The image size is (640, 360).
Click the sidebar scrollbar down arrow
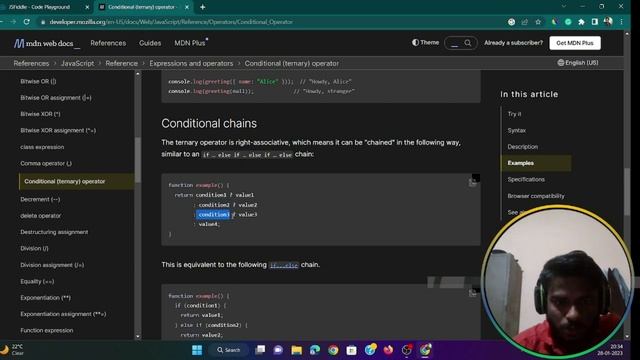click(138, 336)
